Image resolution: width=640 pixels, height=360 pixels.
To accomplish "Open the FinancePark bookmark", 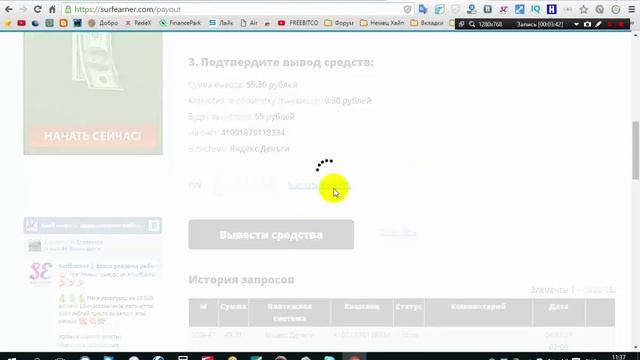I will point(180,23).
